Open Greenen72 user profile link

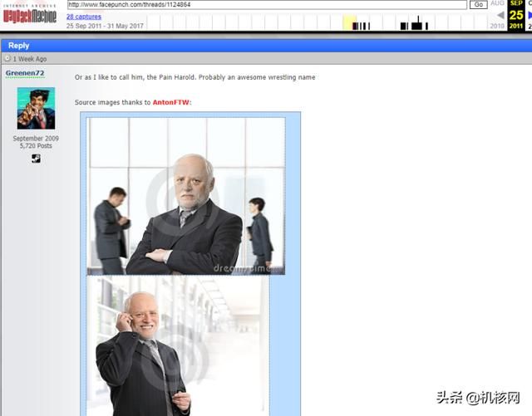point(25,73)
